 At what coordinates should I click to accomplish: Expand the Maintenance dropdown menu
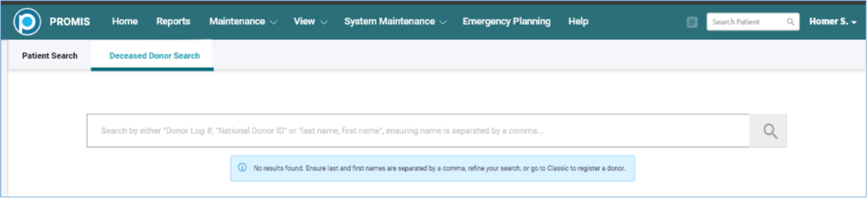(243, 22)
